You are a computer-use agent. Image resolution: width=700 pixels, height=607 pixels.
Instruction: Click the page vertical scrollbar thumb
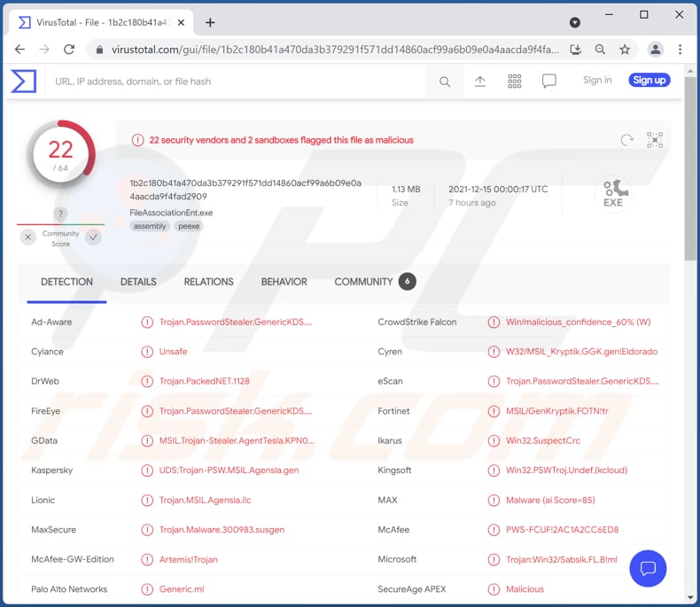tap(690, 167)
